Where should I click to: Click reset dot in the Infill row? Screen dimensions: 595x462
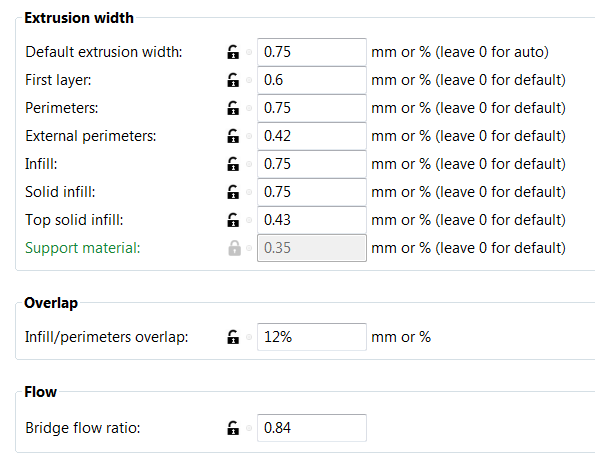[249, 164]
